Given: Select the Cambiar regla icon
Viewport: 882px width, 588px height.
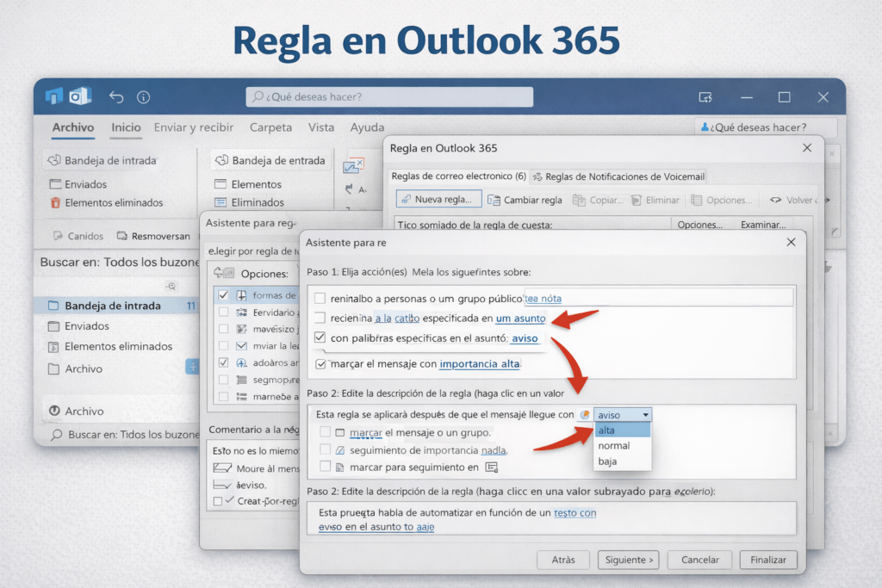Looking at the screenshot, I should [x=492, y=198].
